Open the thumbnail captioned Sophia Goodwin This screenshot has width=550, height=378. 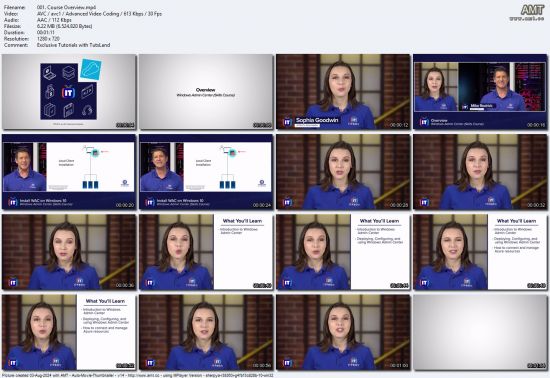click(343, 92)
